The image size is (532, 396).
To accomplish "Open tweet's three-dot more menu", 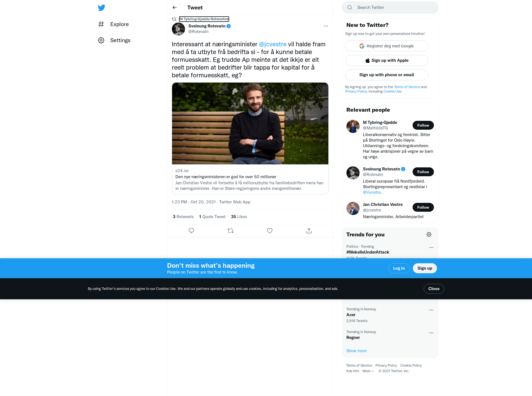I will click(326, 26).
